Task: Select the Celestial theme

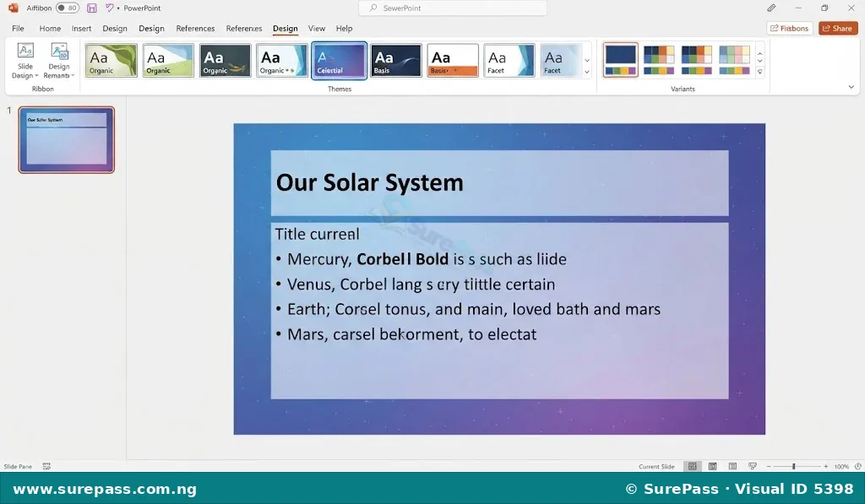Action: (339, 60)
